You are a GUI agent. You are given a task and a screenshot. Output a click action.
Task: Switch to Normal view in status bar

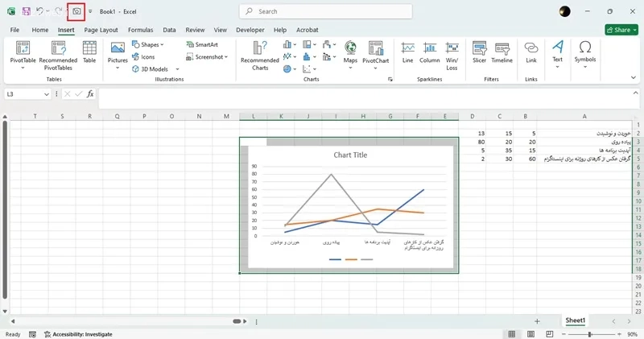click(x=511, y=334)
